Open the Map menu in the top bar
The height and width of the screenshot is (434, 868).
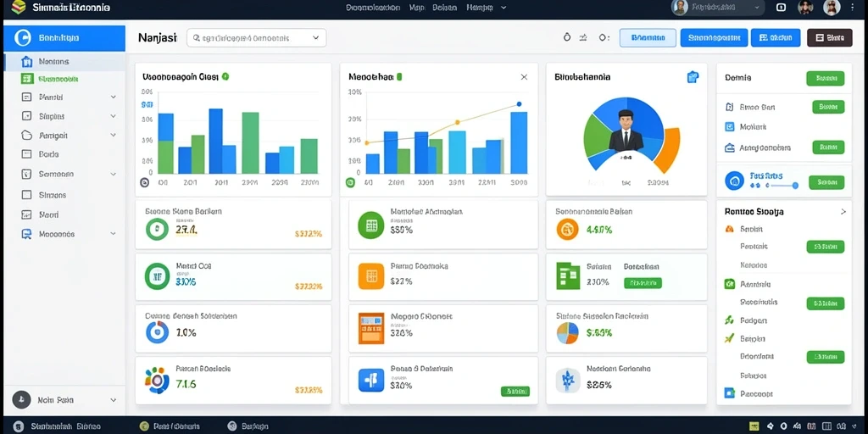(416, 8)
